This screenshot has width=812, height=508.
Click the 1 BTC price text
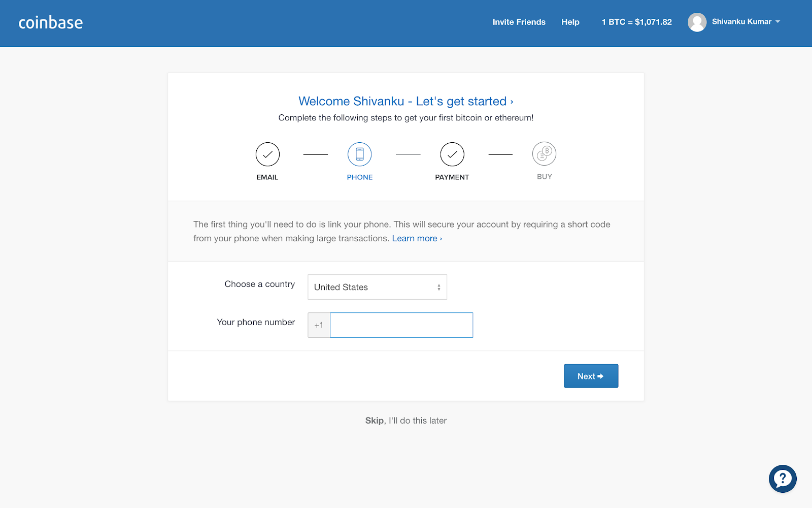636,22
